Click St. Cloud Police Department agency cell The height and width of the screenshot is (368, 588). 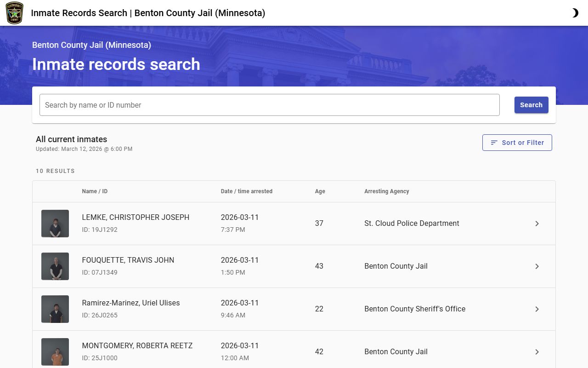[412, 223]
